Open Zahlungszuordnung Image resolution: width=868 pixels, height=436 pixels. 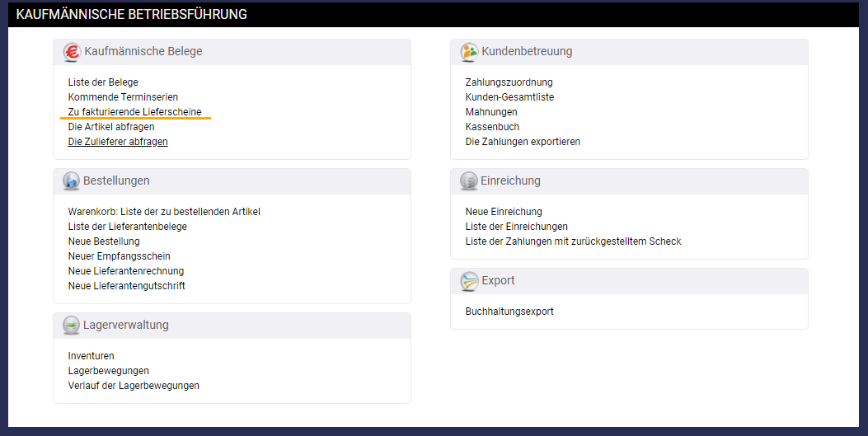pyautogui.click(x=509, y=82)
